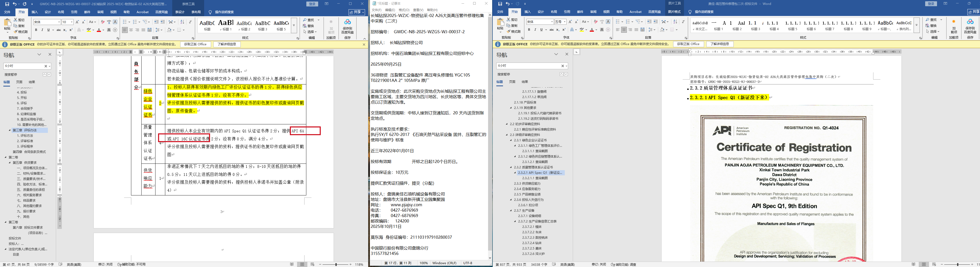Expand the styles gallery in the GWDC Word window
980x267 pixels.
(x=294, y=25)
